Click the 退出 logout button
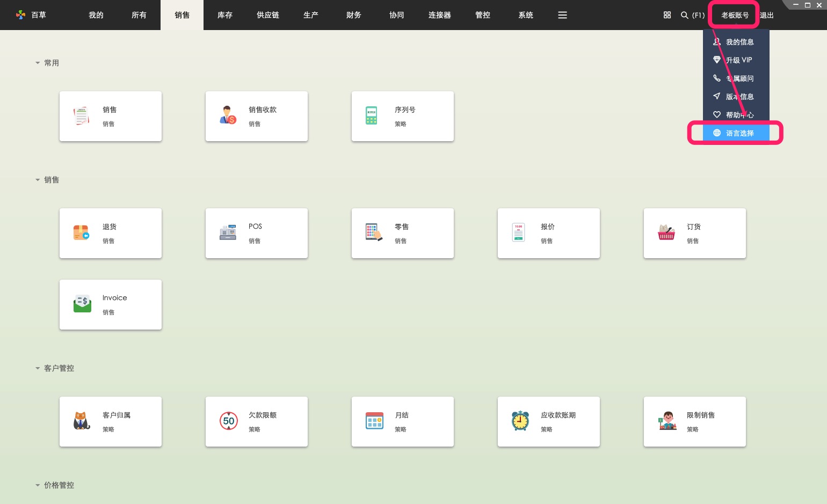827x504 pixels. pos(767,15)
